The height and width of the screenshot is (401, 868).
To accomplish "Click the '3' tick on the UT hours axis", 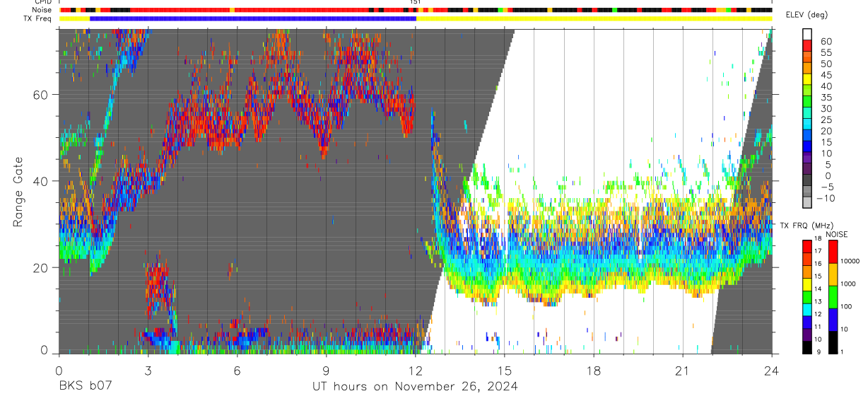I will [x=148, y=371].
